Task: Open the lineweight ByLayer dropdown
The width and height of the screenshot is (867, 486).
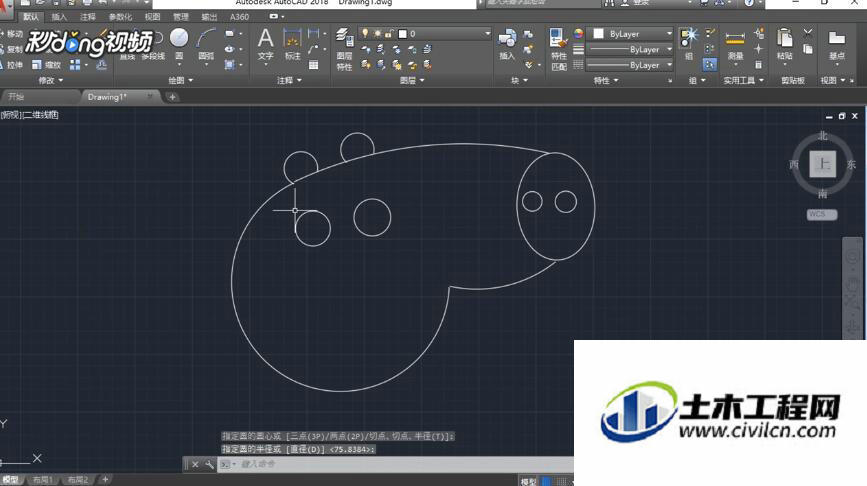Action: tap(630, 49)
